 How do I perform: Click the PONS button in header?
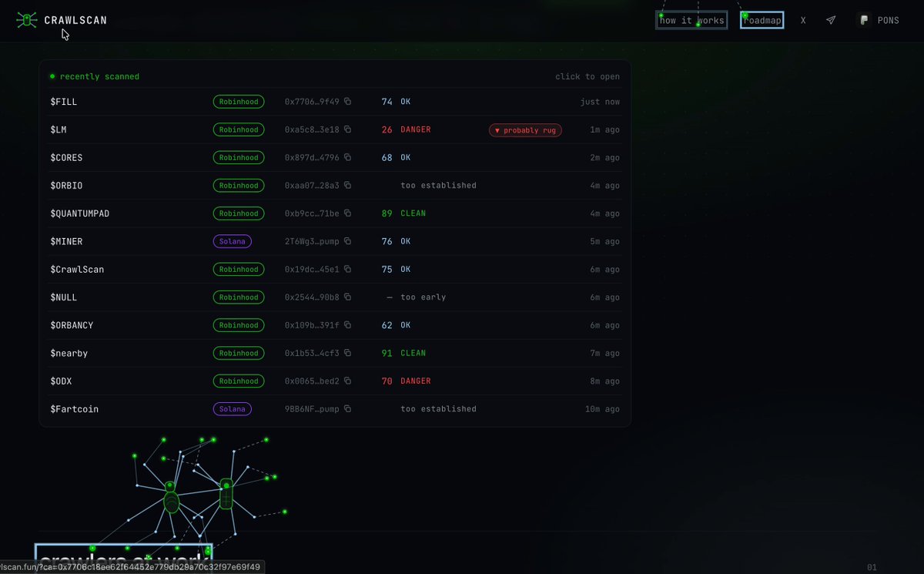pyautogui.click(x=879, y=20)
